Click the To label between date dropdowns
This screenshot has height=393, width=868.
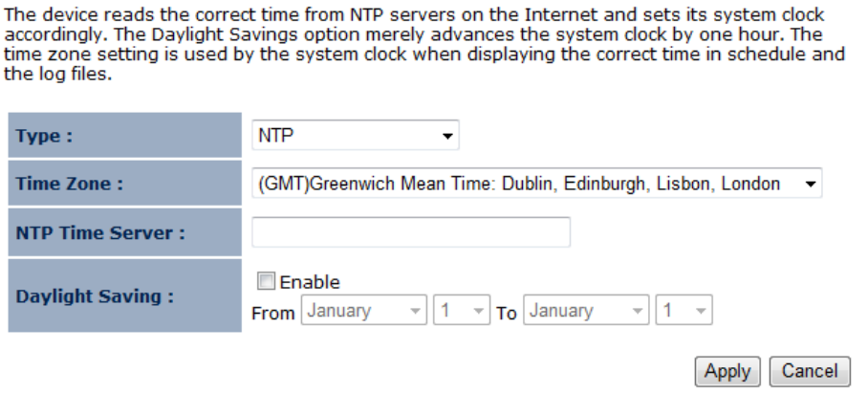[506, 313]
